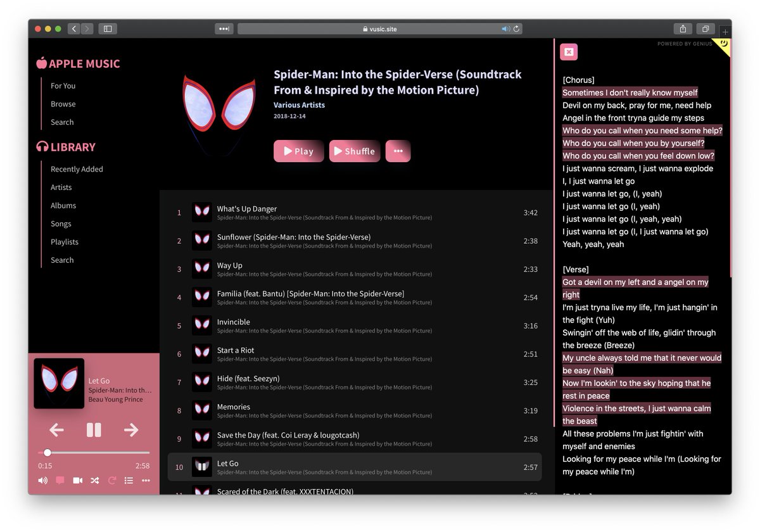Play track Hide (feat. Seezyn)
The height and width of the screenshot is (532, 760).
click(355, 383)
